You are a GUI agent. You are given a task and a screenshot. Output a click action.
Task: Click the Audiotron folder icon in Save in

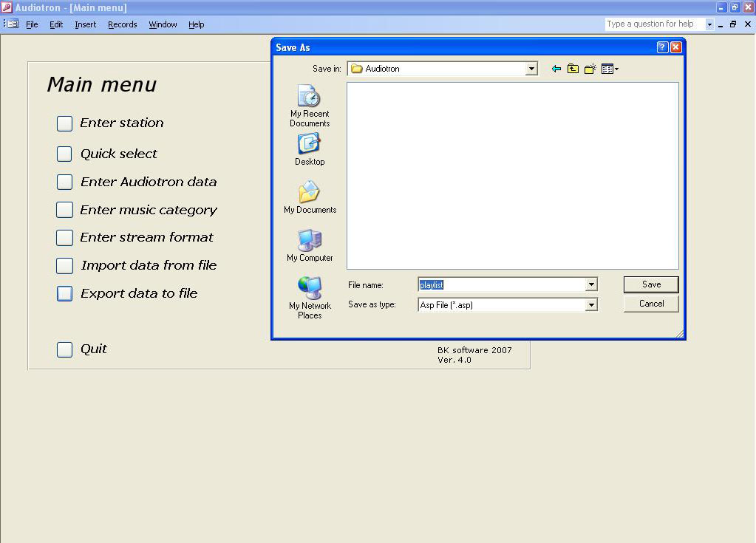pos(357,69)
